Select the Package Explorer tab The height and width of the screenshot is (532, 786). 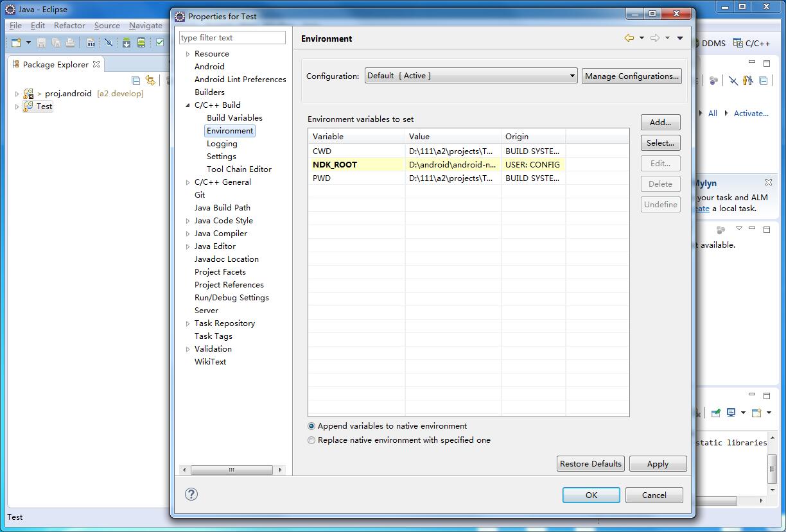55,64
